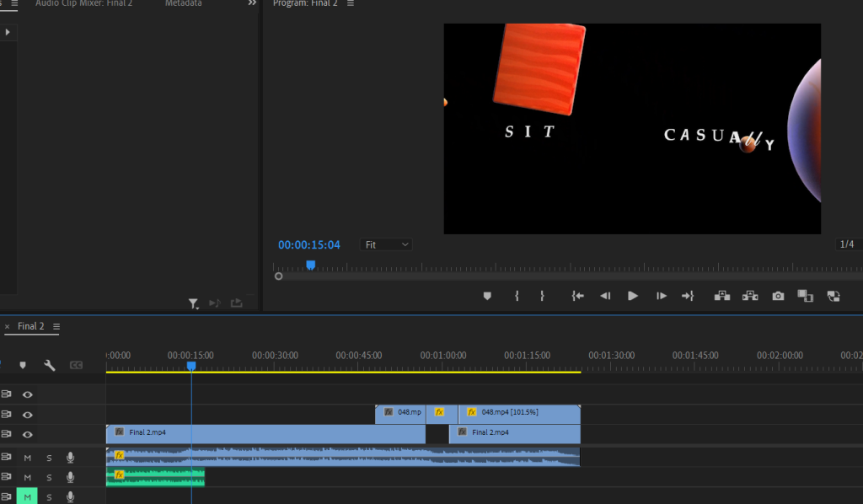Viewport: 863px width, 504px height.
Task: Mute the green clip audio track
Action: coord(28,478)
